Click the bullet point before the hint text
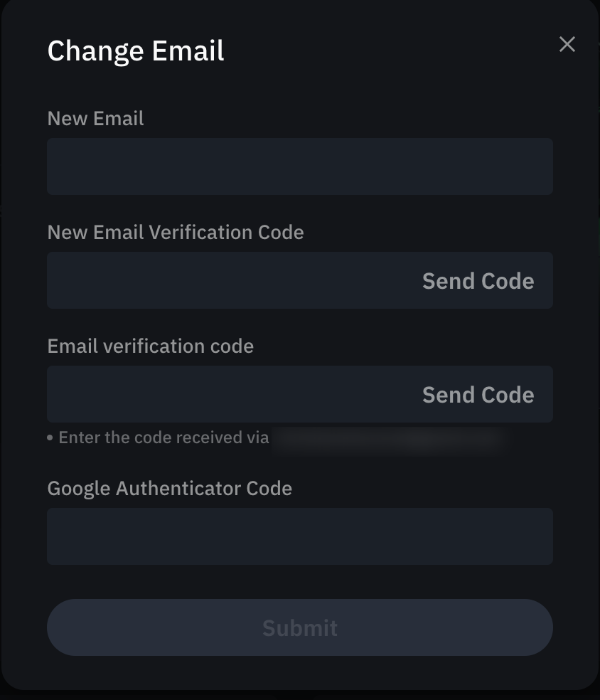This screenshot has height=700, width=600. [x=50, y=438]
